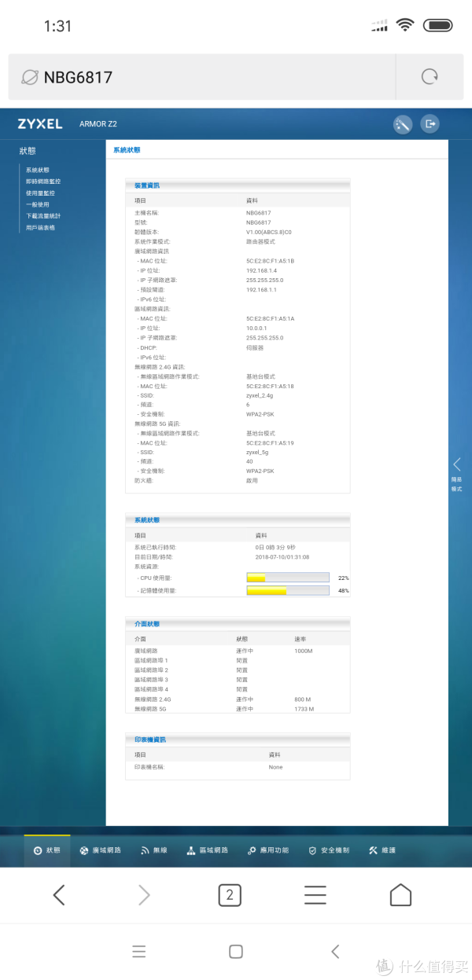Image resolution: width=472 pixels, height=980 pixels.
Task: Open 一般使用 in the sidebar
Action: pyautogui.click(x=37, y=204)
